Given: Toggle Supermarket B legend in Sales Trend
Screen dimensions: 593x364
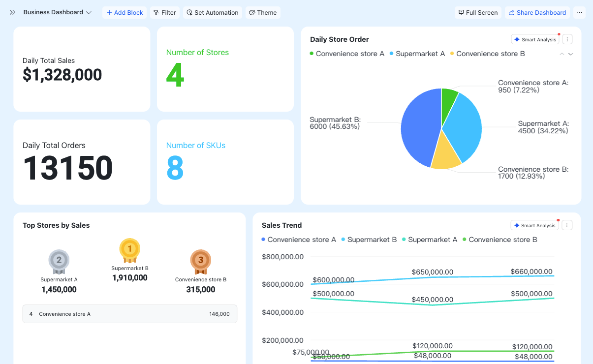Looking at the screenshot, I should (x=369, y=240).
